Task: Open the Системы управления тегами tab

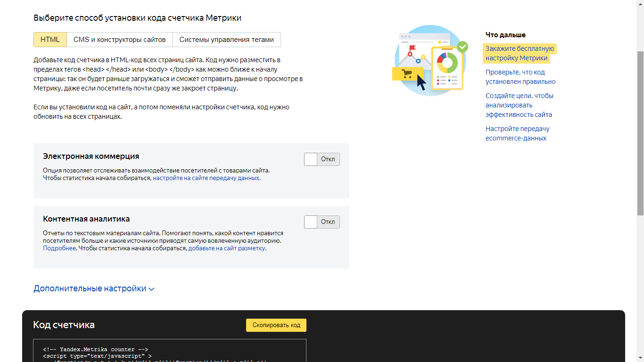Action: [x=226, y=40]
